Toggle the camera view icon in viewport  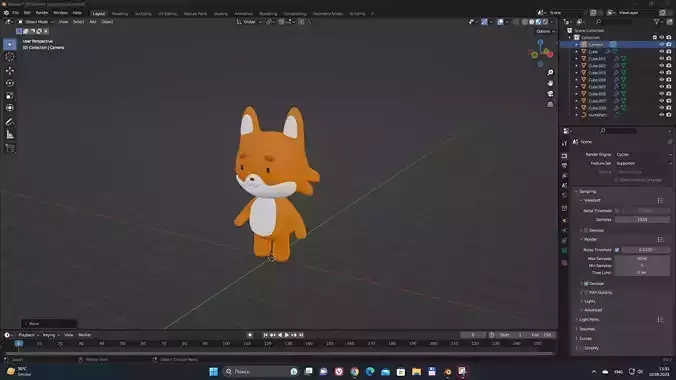click(550, 94)
